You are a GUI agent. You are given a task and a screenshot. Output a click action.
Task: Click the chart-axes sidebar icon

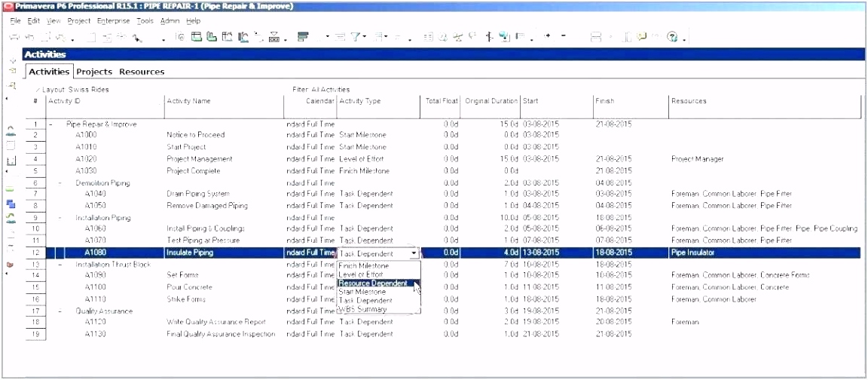point(11,161)
